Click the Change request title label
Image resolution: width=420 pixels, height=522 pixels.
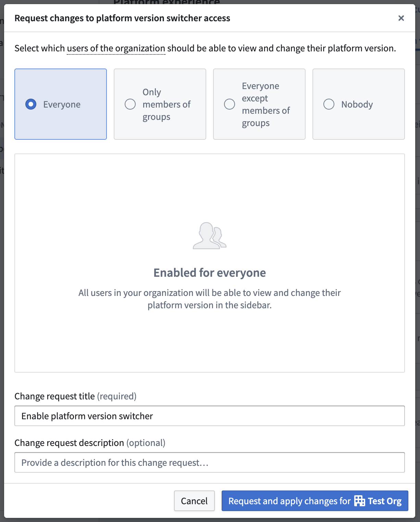55,396
